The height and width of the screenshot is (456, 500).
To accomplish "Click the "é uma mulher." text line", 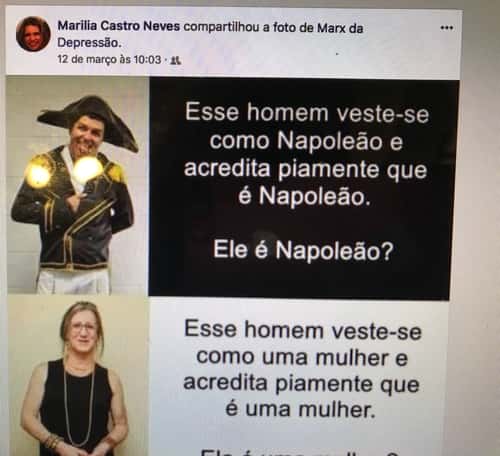I will [300, 409].
